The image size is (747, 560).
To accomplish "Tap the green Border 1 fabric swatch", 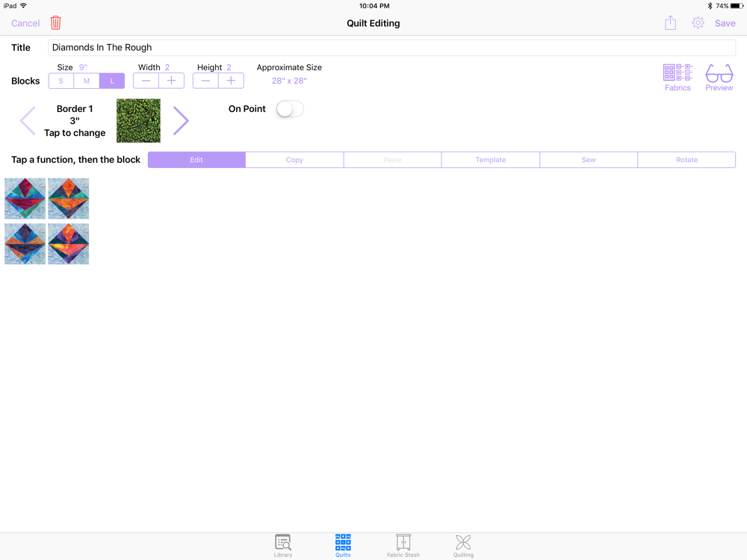I will point(138,120).
